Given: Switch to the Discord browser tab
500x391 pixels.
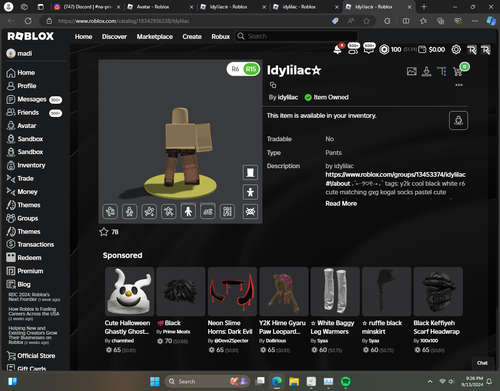Looking at the screenshot, I should [87, 7].
